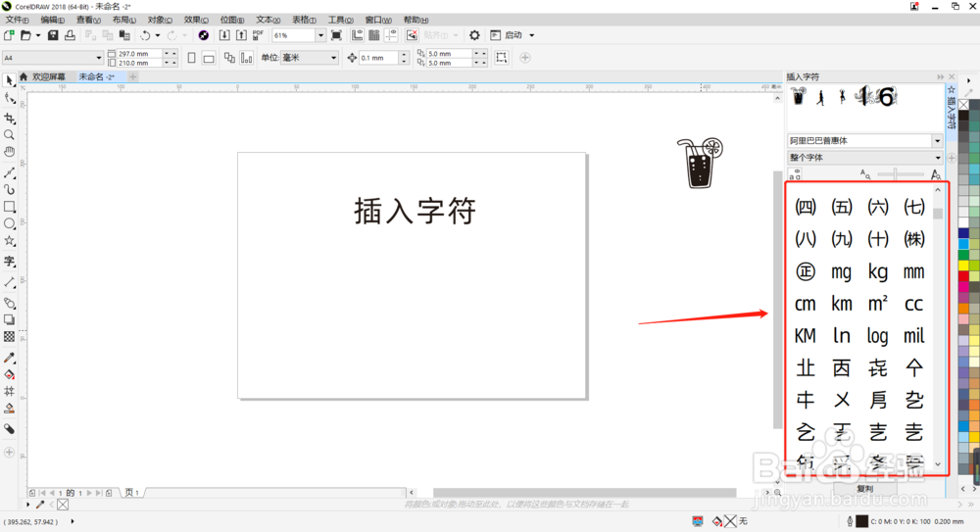Screen dimensions: 980x532
Task: Select the Transparency checkerboard tool
Action: (x=9, y=336)
